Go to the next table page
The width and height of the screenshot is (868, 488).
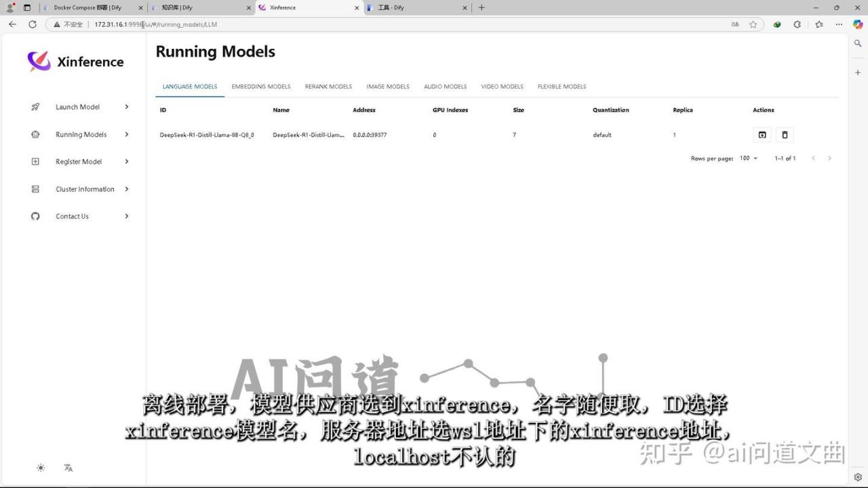coord(829,158)
